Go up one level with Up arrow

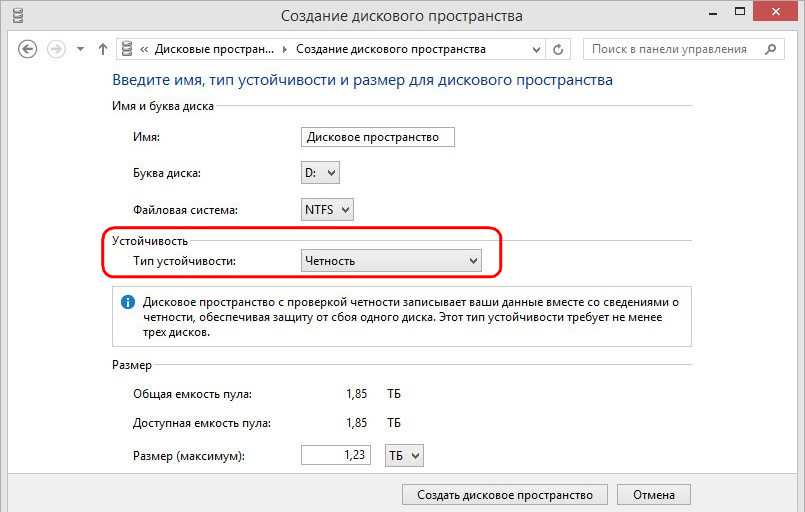coord(102,49)
